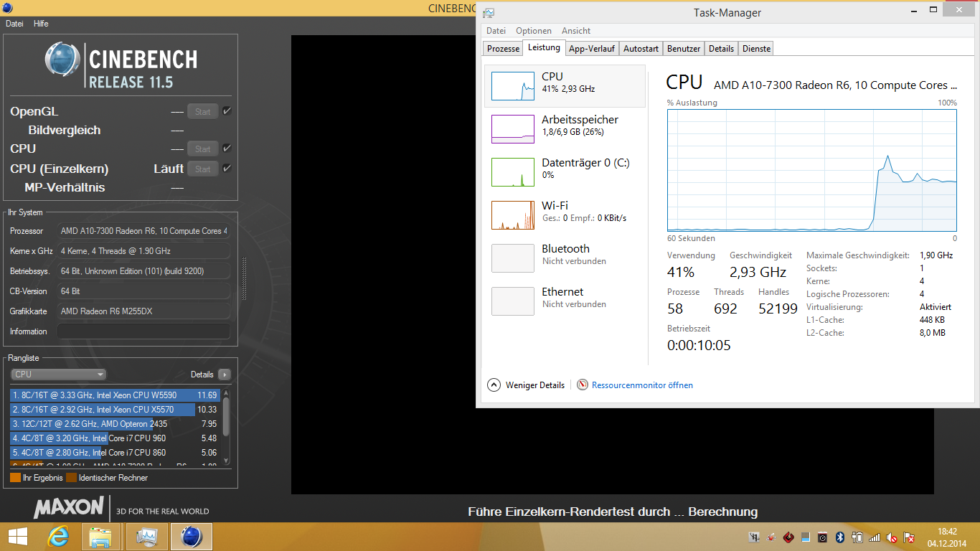Switch to the Leistung tab
The width and height of the screenshot is (980, 551).
(x=544, y=48)
